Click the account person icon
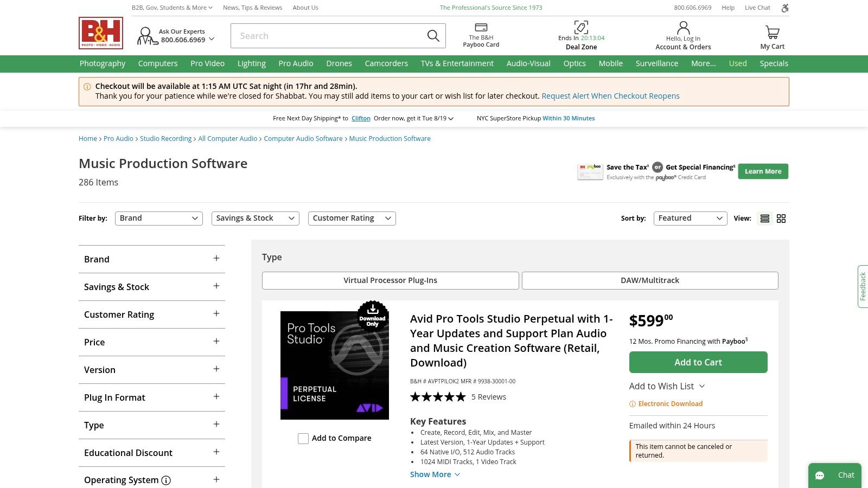The width and height of the screenshot is (868, 488). [x=683, y=28]
